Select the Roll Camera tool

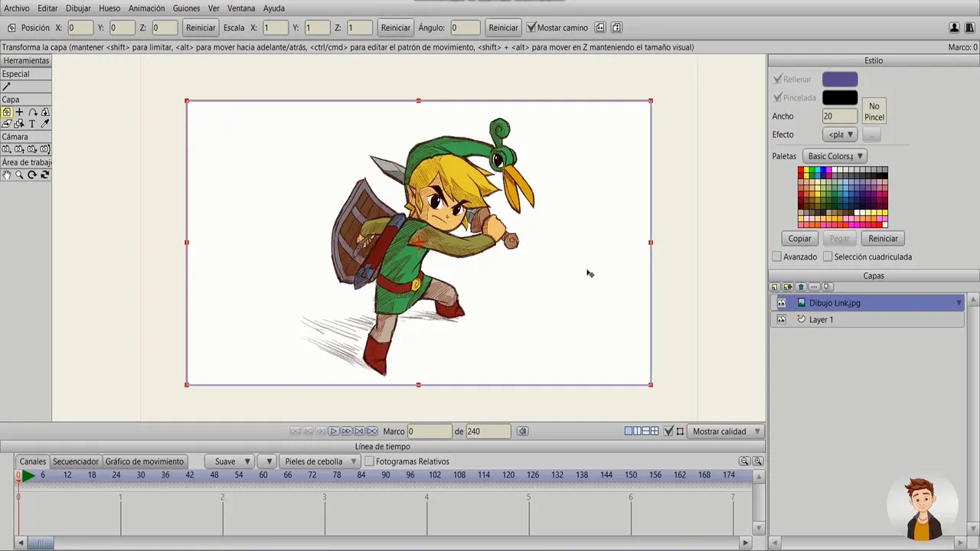pyautogui.click(x=32, y=149)
